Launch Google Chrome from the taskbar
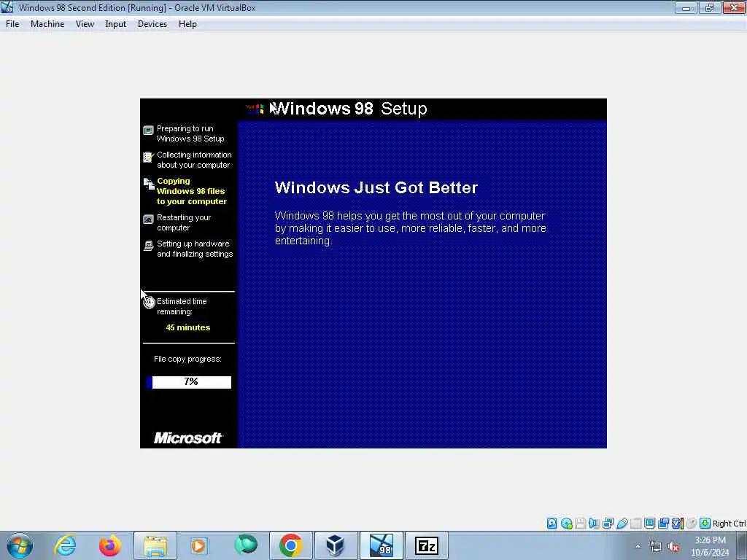This screenshot has width=747, height=560. coord(290,545)
